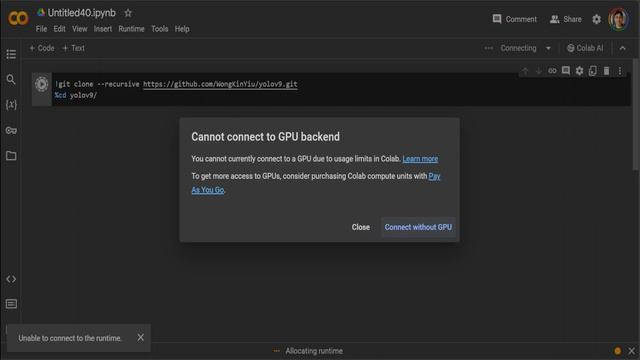
Task: Open the find and replace search icon
Action: pos(11,79)
